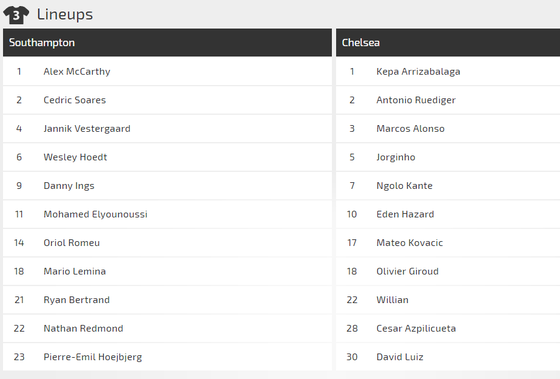Click Jannik Vestergaard's name
Screen dimensions: 560x379
[87, 129]
